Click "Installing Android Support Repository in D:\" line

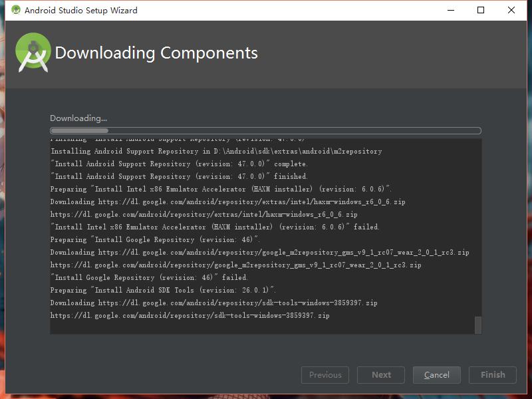tap(216, 152)
